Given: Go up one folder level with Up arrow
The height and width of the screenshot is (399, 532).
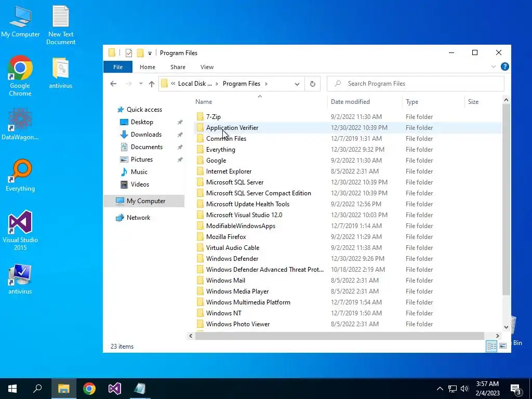Looking at the screenshot, I should (152, 84).
